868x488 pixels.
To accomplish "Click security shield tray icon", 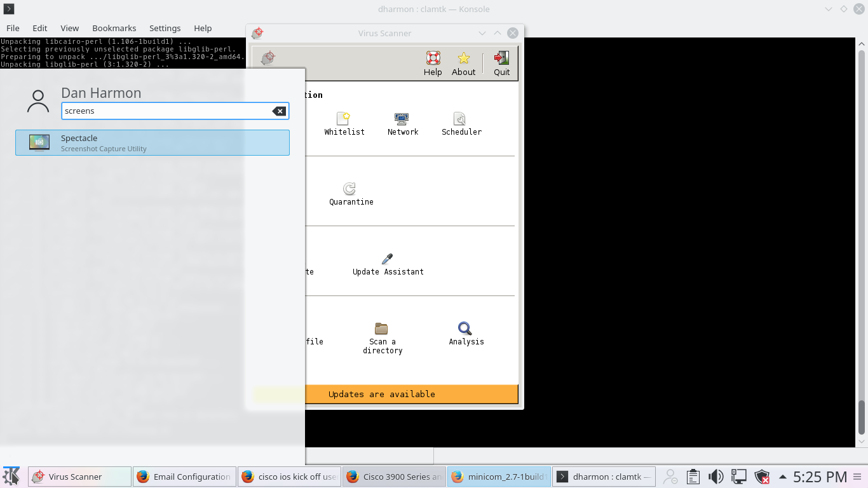I will coord(762,477).
